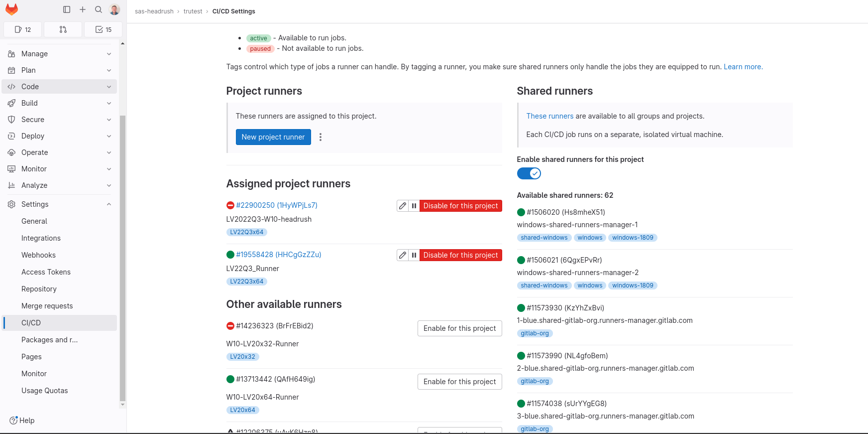Pause runner #22900250 using pause button
Image resolution: width=868 pixels, height=434 pixels.
pos(414,206)
